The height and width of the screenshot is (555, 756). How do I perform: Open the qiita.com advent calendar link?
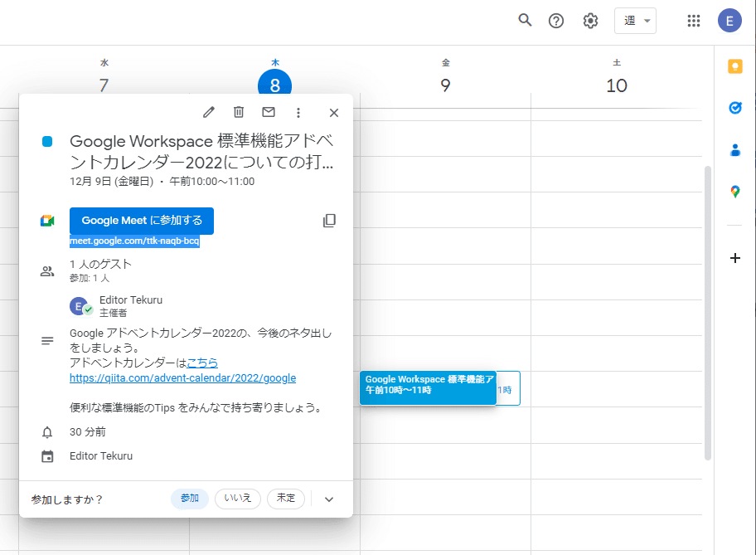pyautogui.click(x=182, y=377)
